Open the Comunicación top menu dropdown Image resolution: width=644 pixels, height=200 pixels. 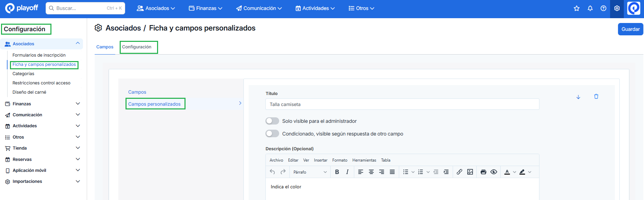click(259, 8)
